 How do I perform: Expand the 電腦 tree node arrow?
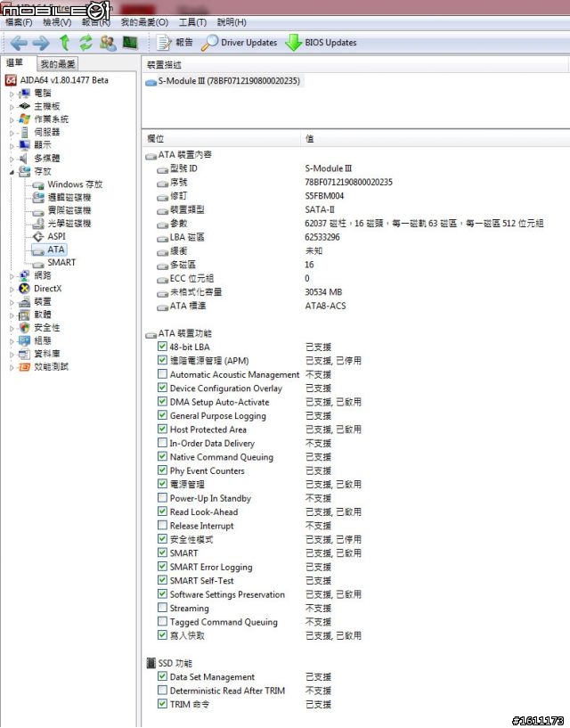[12, 94]
